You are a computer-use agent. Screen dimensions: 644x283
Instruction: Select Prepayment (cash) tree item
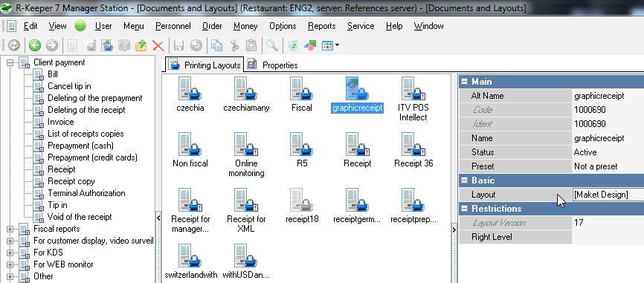pyautogui.click(x=80, y=146)
